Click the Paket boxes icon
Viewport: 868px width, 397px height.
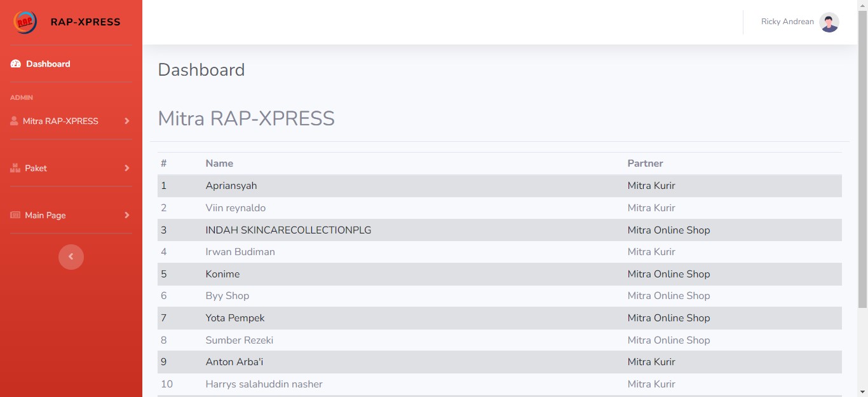click(x=15, y=168)
